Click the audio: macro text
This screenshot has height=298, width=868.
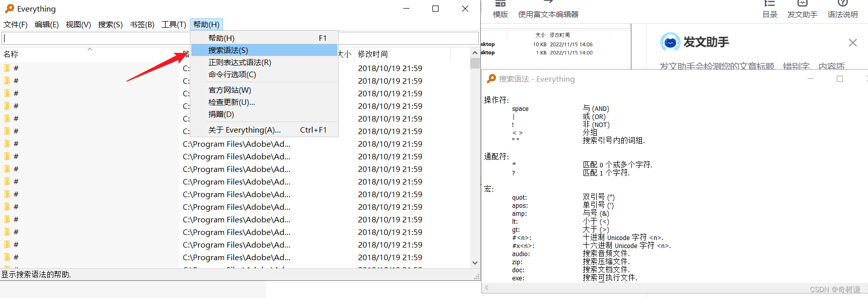click(521, 254)
